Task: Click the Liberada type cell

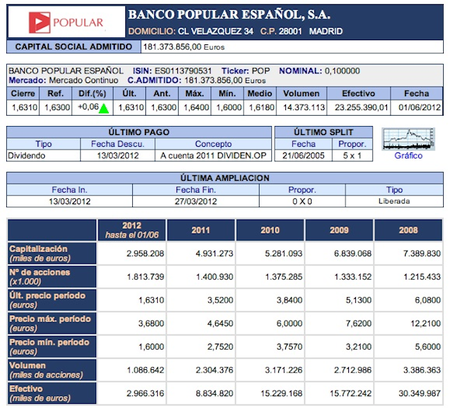Action: point(394,201)
